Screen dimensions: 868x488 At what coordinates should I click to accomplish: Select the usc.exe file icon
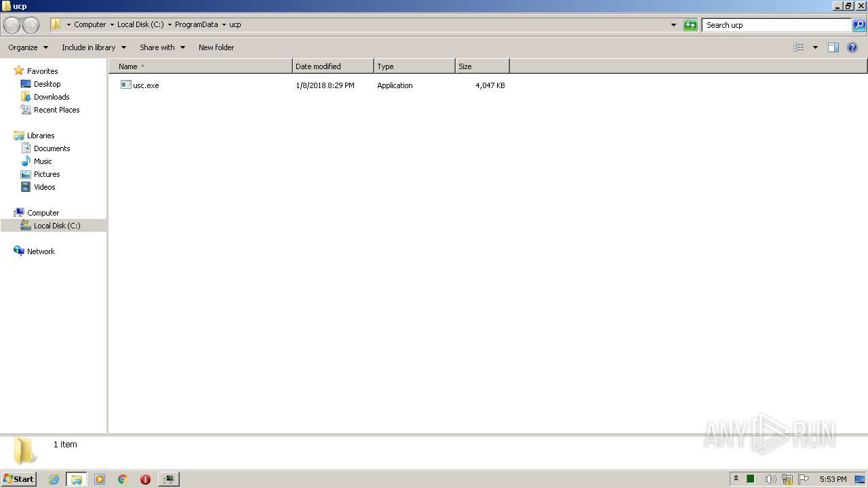(125, 85)
